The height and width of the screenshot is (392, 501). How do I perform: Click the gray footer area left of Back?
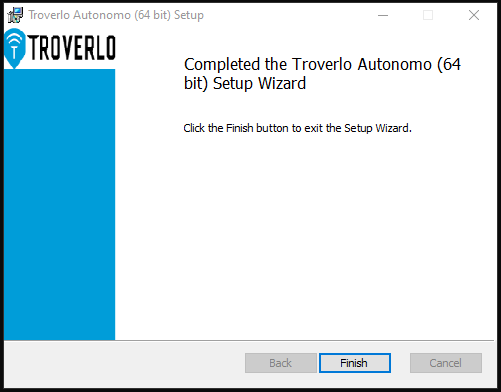123,363
